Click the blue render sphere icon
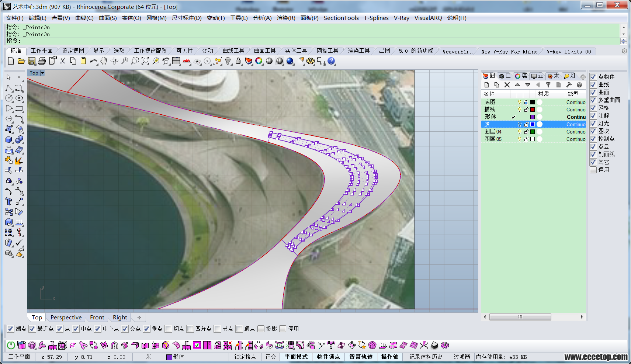Viewport: 631px width, 364px height. point(290,61)
